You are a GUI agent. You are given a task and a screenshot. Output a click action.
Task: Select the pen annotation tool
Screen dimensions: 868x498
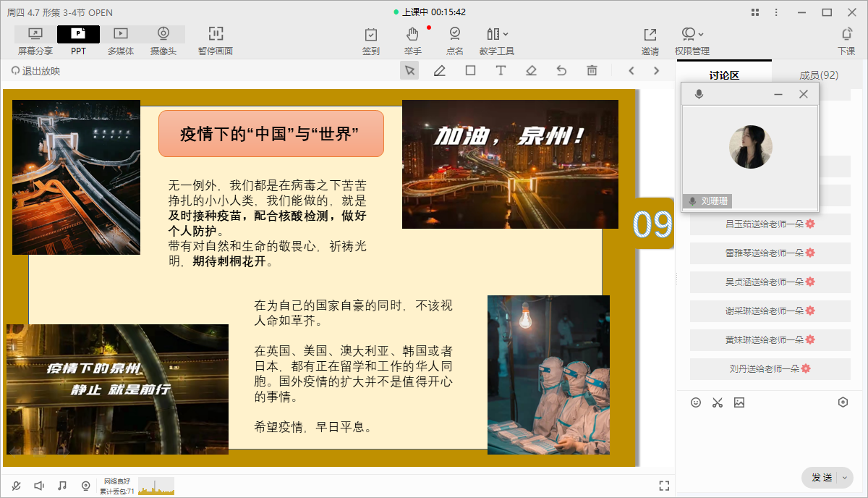(x=439, y=71)
